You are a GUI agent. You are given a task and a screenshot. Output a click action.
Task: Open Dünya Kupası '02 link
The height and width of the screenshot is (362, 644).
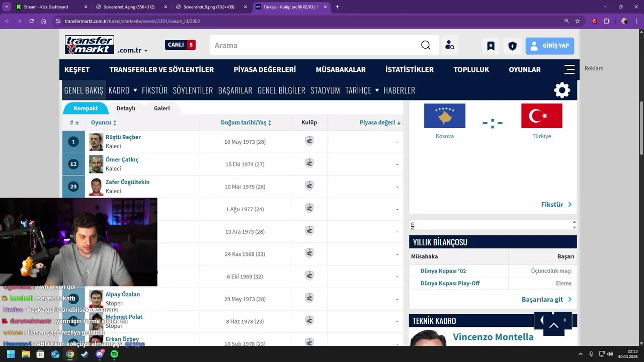pyautogui.click(x=443, y=271)
